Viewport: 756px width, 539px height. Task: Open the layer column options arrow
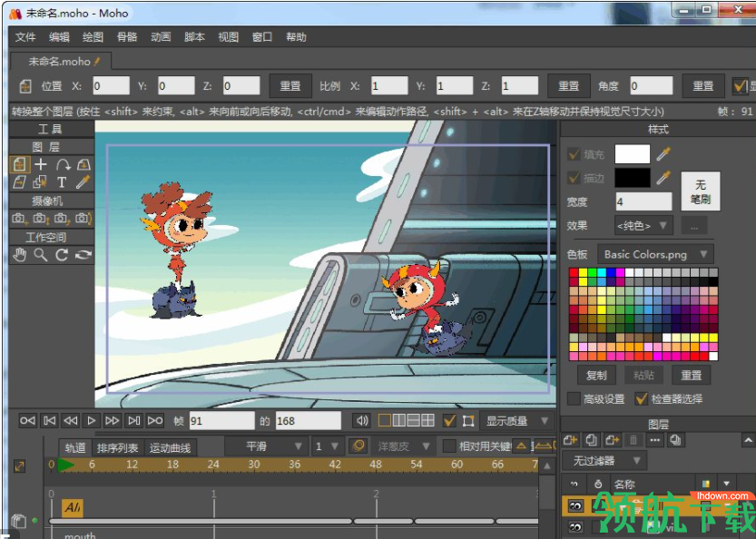[726, 484]
